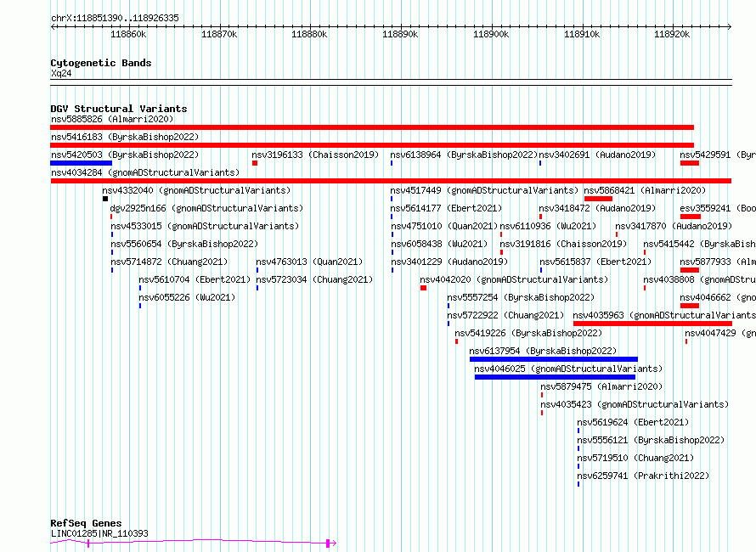
Task: Select the red block under nsv4042020
Action: (x=423, y=288)
